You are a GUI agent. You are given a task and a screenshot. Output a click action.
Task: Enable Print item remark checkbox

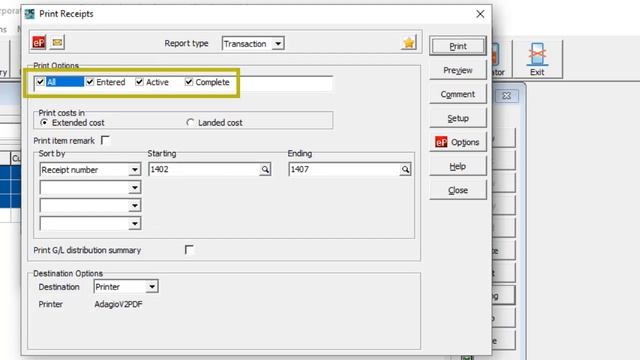(105, 140)
